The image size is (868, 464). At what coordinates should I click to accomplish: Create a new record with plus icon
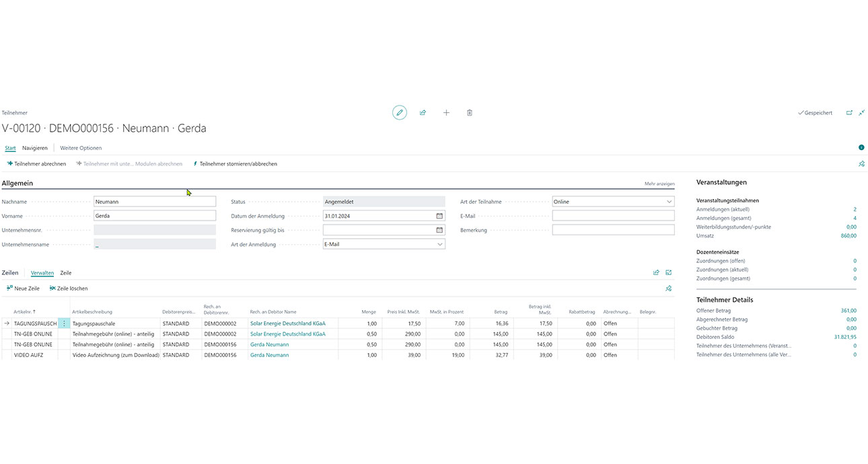click(x=446, y=113)
